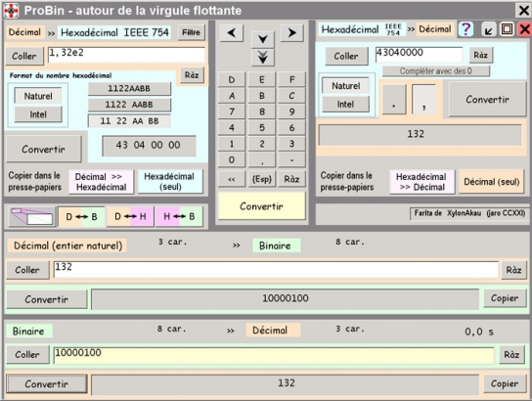This screenshot has height=401, width=532.
Task: Click the yellow Convertir button under keypad
Action: 261,206
